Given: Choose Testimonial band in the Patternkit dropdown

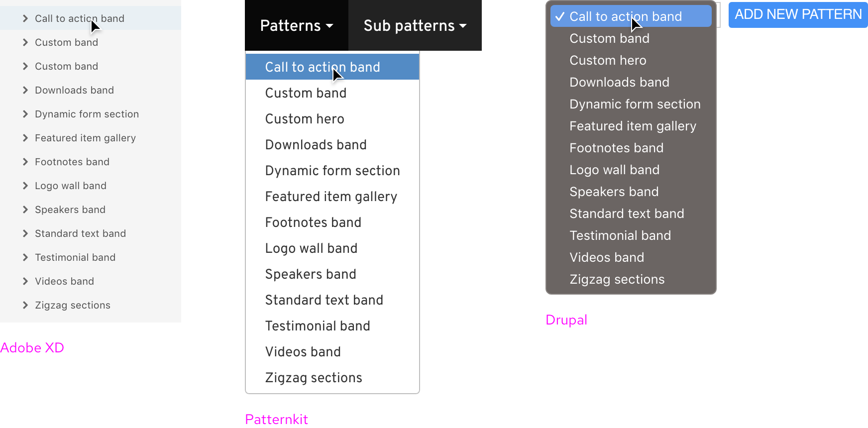Looking at the screenshot, I should tap(318, 326).
